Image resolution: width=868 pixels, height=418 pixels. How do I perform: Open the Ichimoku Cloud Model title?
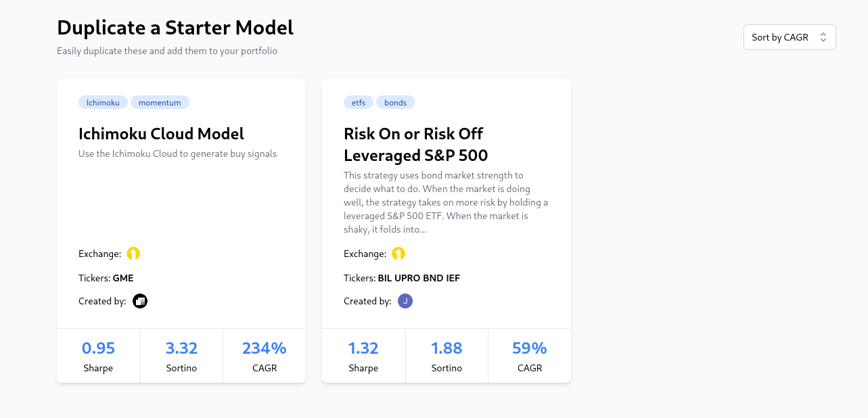[x=160, y=134]
